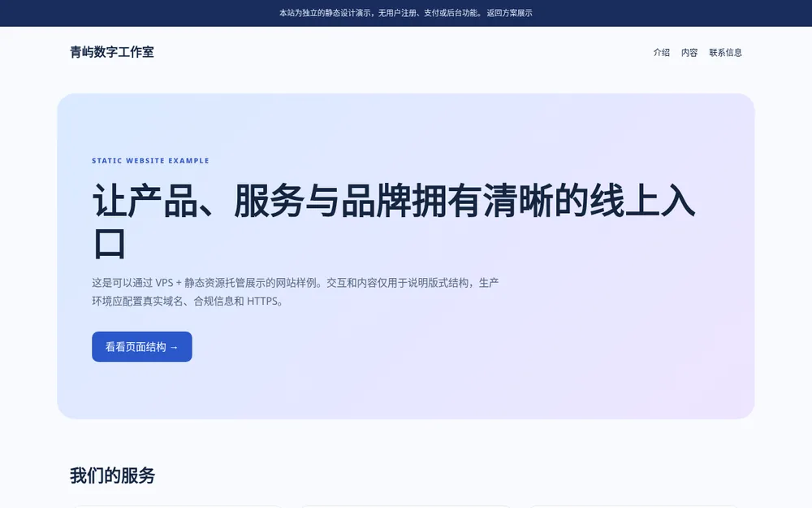Open the 介绍 navigation link
The width and height of the screenshot is (812, 508).
(x=661, y=52)
